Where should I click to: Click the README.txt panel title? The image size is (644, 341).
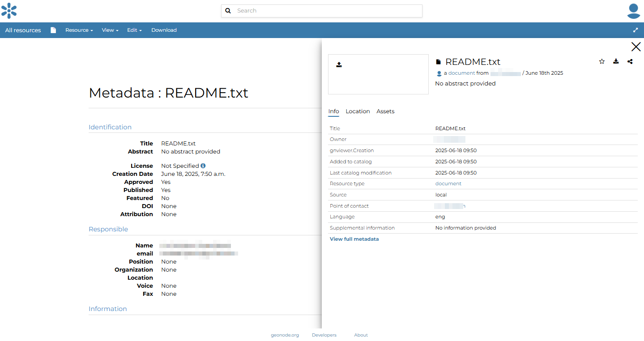pos(473,62)
